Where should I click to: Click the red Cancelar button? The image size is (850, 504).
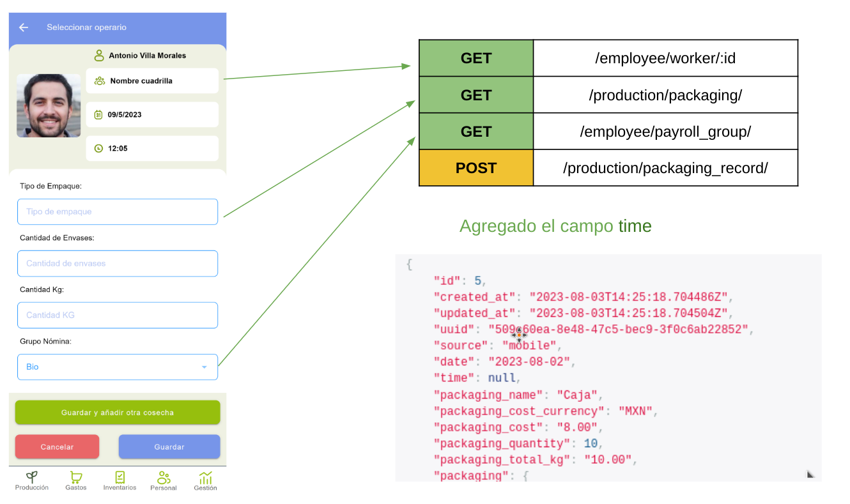pos(57,447)
